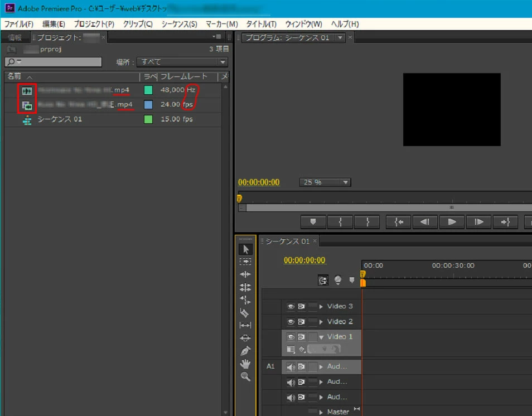Screen dimensions: 532x416
Task: Click the Mark Out button
Action: coord(367,222)
